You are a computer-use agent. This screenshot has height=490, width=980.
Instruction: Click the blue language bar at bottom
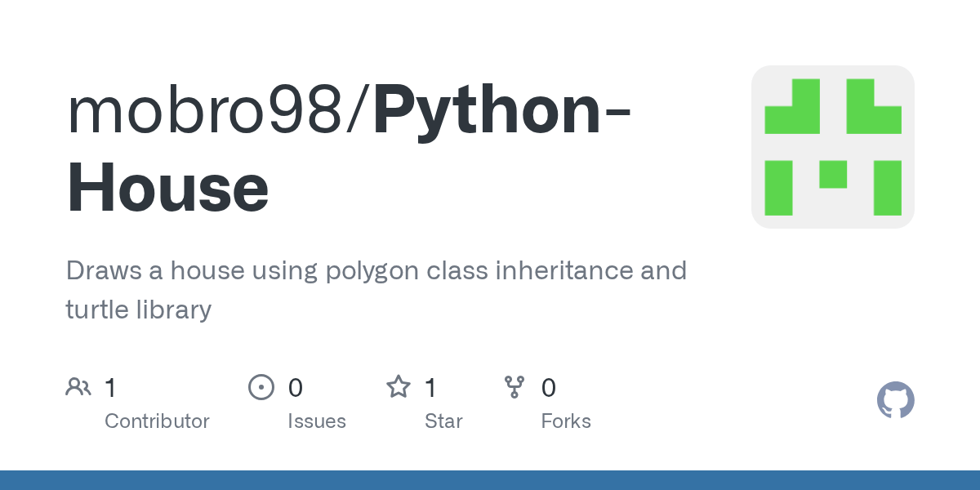(x=490, y=480)
